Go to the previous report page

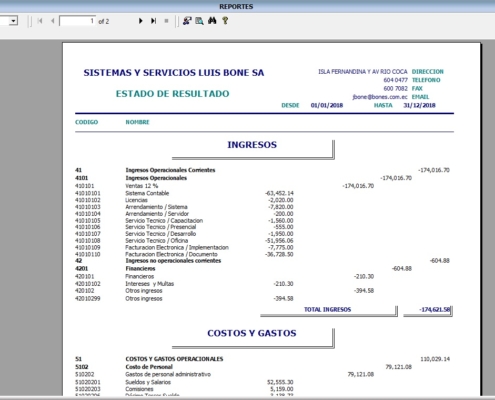pos(52,21)
